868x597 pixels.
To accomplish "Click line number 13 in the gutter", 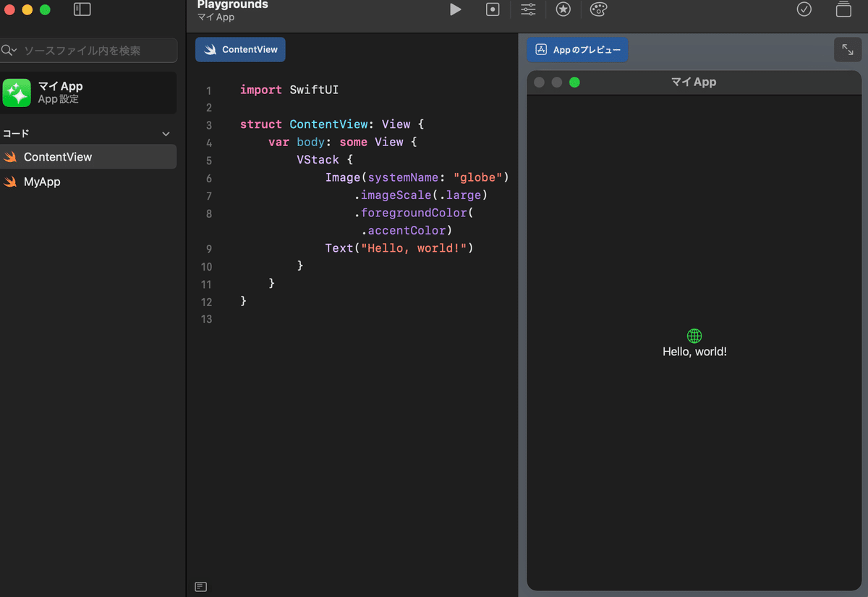I will pos(207,319).
